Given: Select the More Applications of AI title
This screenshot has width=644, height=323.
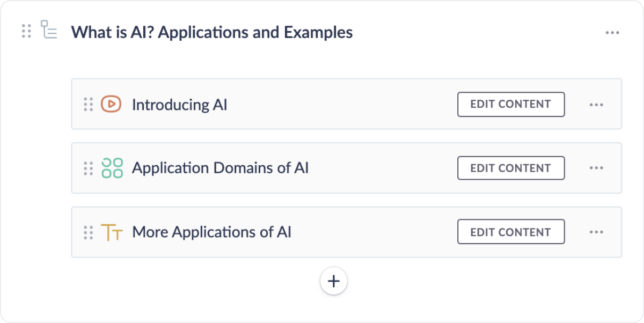Looking at the screenshot, I should 212,232.
